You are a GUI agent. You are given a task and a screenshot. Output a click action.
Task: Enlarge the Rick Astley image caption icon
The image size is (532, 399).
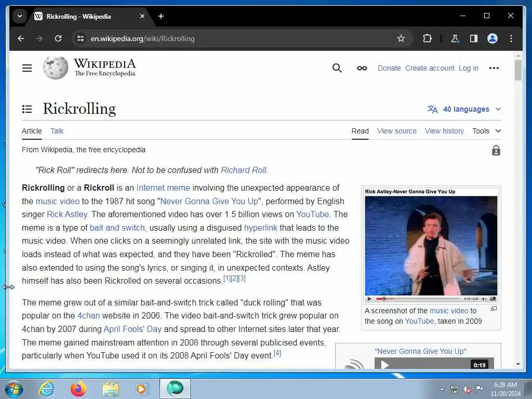(x=494, y=309)
